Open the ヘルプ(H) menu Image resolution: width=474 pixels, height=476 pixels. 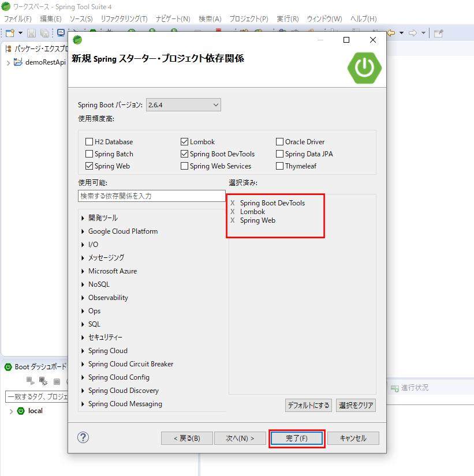(364, 19)
